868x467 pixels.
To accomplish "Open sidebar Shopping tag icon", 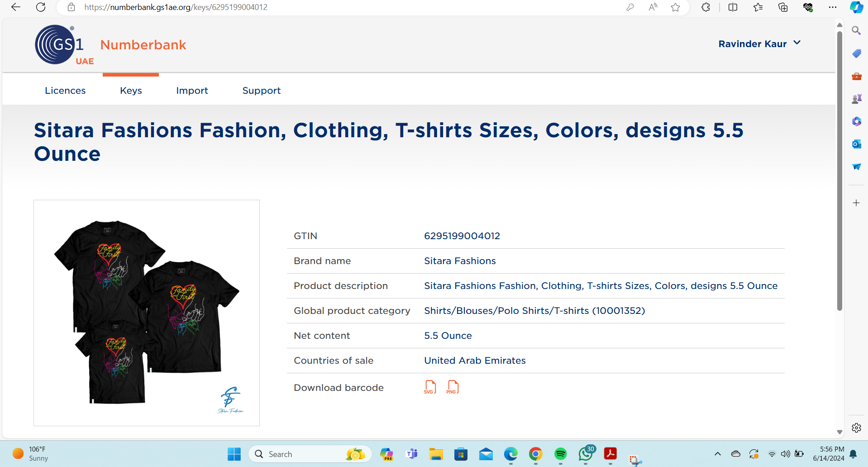I will pyautogui.click(x=856, y=53).
